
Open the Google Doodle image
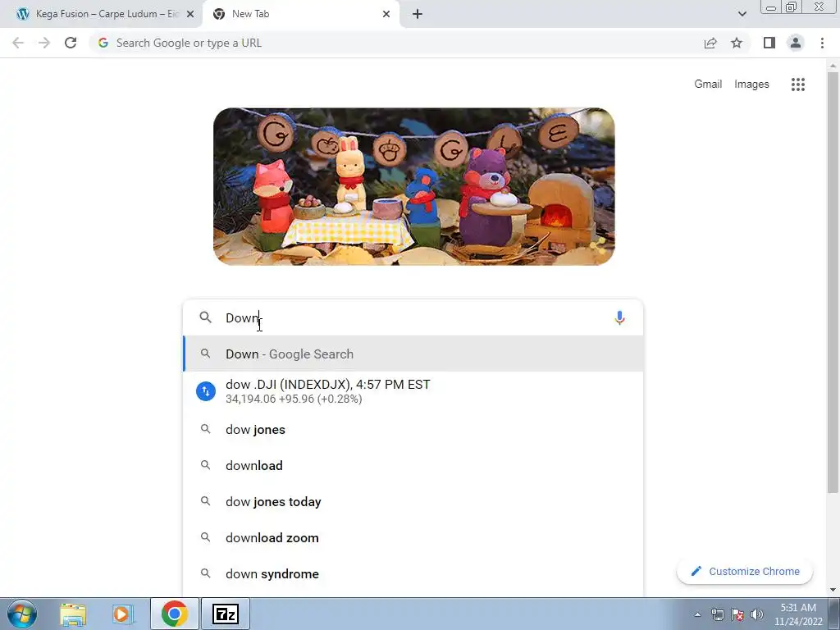click(413, 186)
